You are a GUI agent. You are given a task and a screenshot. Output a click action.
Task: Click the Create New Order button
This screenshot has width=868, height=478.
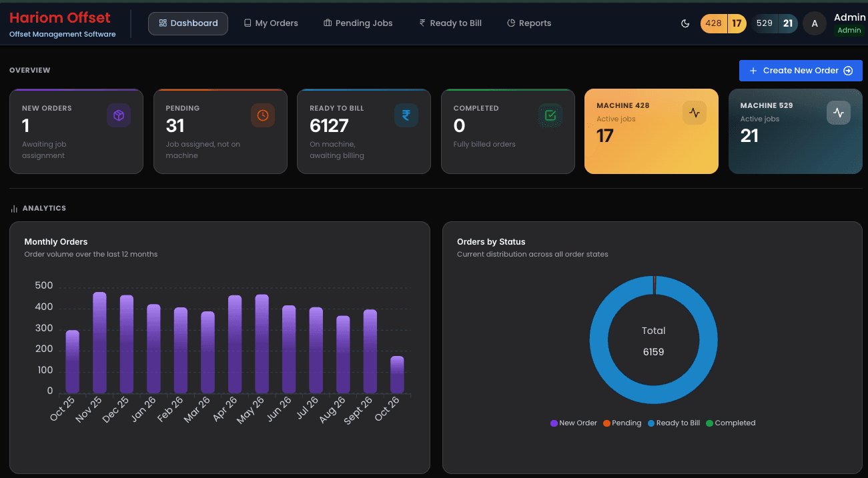(801, 71)
